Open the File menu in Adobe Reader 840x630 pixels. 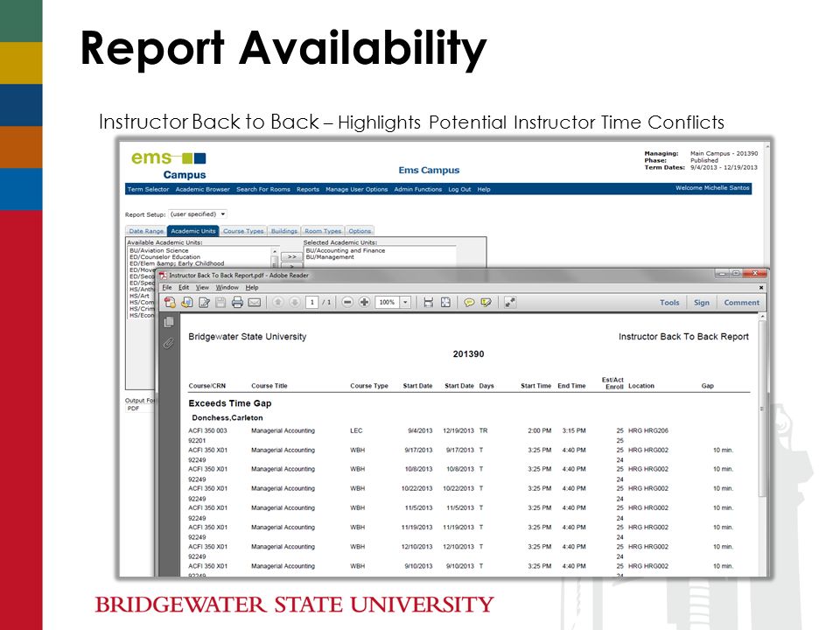(167, 288)
